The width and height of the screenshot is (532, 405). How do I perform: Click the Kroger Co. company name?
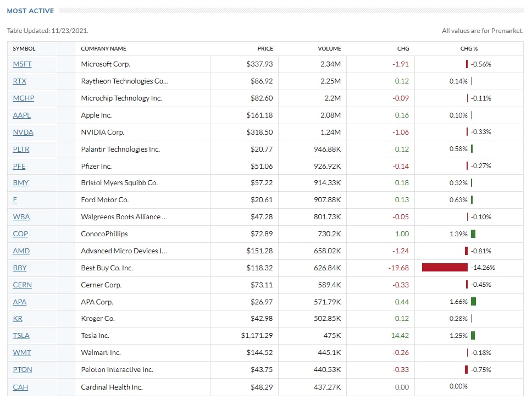(98, 319)
